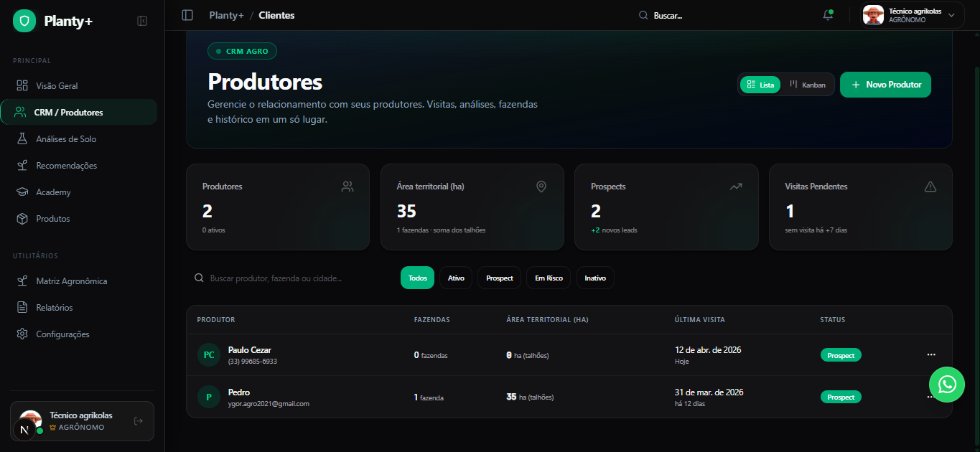The height and width of the screenshot is (452, 980).
Task: Select the Lista view toggle
Action: [x=760, y=85]
